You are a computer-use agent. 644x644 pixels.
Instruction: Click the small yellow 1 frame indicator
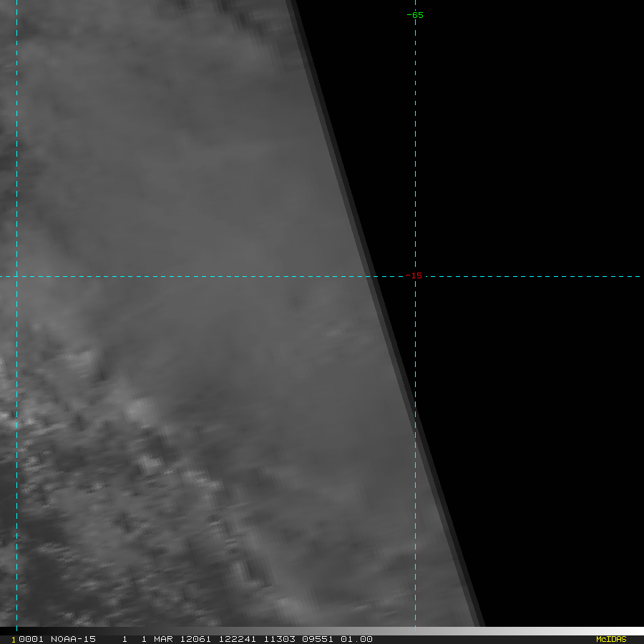coord(13,640)
